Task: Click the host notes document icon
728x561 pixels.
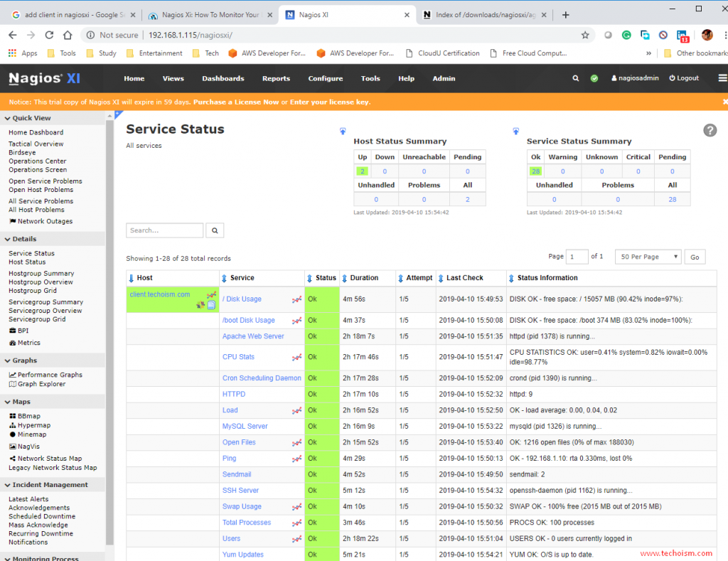Action: click(x=211, y=305)
